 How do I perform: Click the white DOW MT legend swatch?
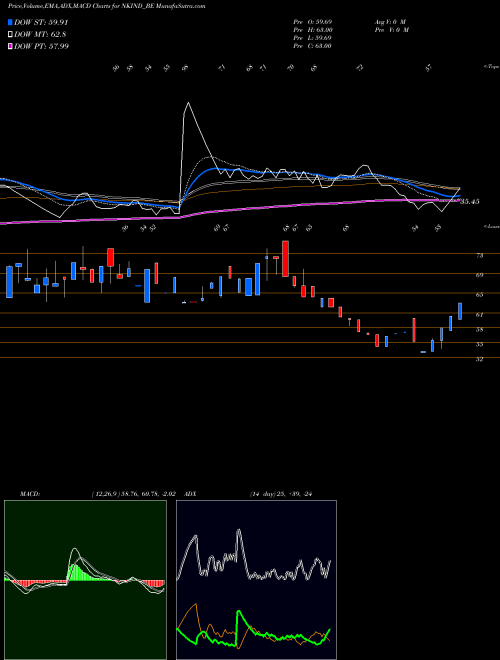(x=11, y=34)
